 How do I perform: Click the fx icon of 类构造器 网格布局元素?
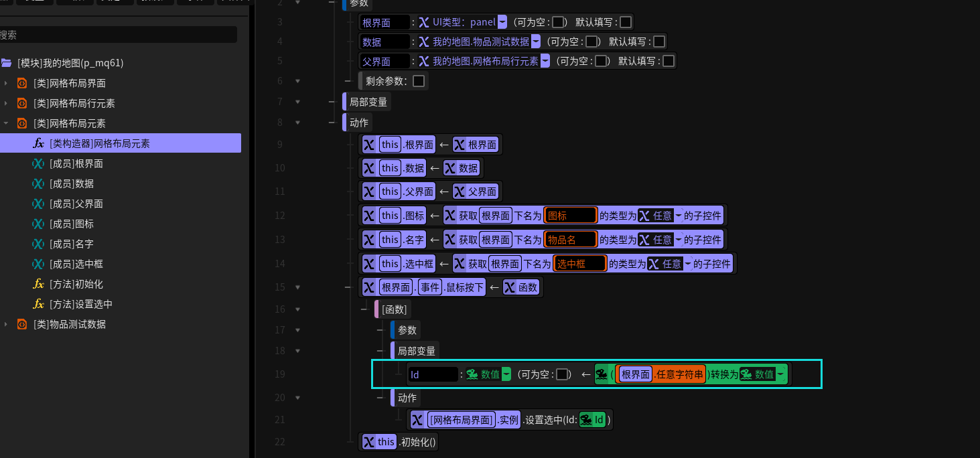tap(38, 143)
